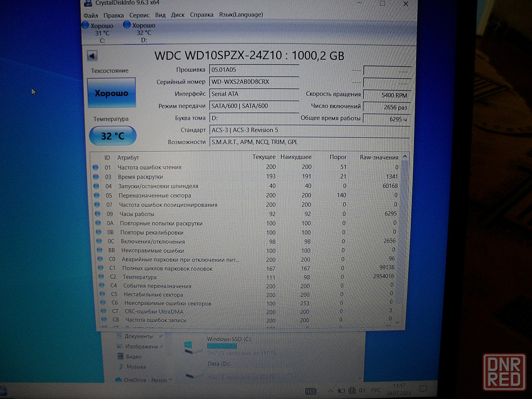This screenshot has width=532, height=399.
Task: Click the network globe icon in system tray
Action: [x=352, y=390]
